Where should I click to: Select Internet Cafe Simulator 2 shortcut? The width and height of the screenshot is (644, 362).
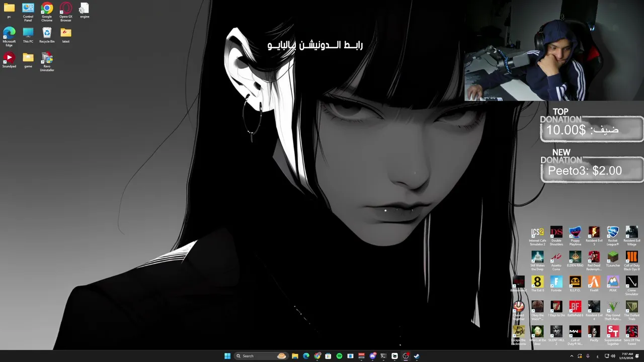coord(537,237)
